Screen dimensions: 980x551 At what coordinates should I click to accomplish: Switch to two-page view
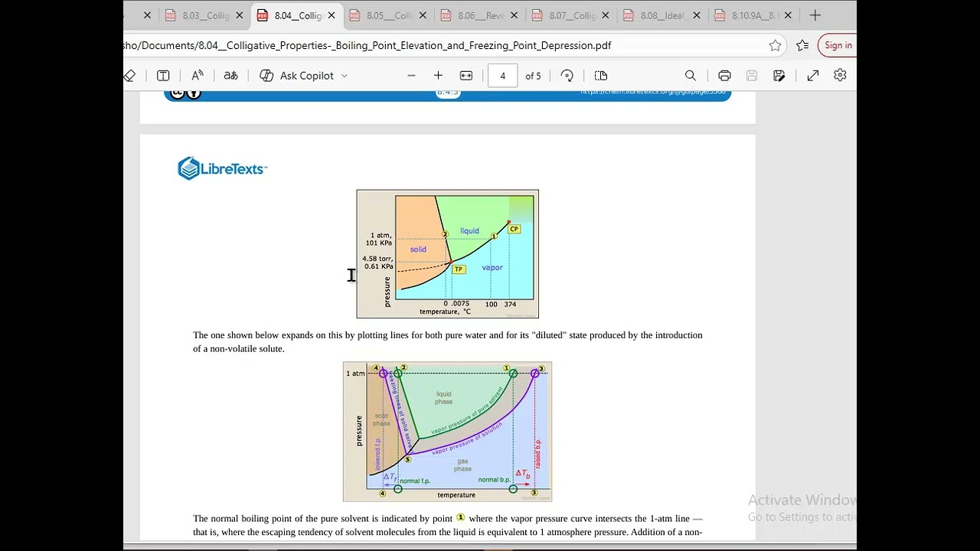pyautogui.click(x=601, y=75)
